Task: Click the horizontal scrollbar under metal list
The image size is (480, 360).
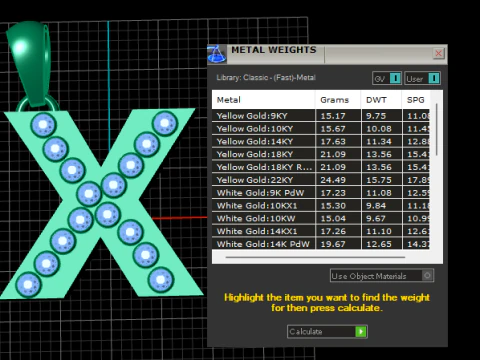Action: (x=315, y=257)
